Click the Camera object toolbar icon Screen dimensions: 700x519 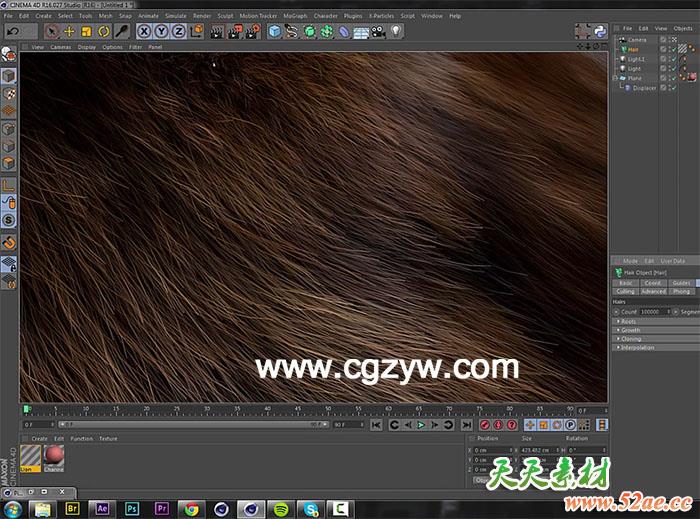378,32
